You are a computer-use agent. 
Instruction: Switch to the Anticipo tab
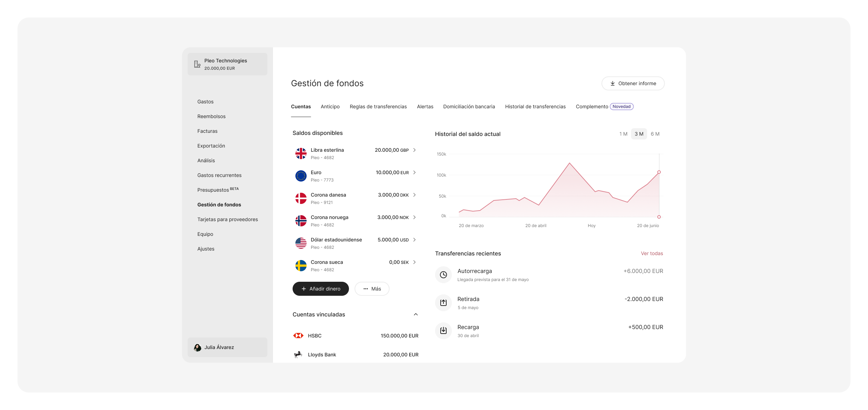coord(330,107)
